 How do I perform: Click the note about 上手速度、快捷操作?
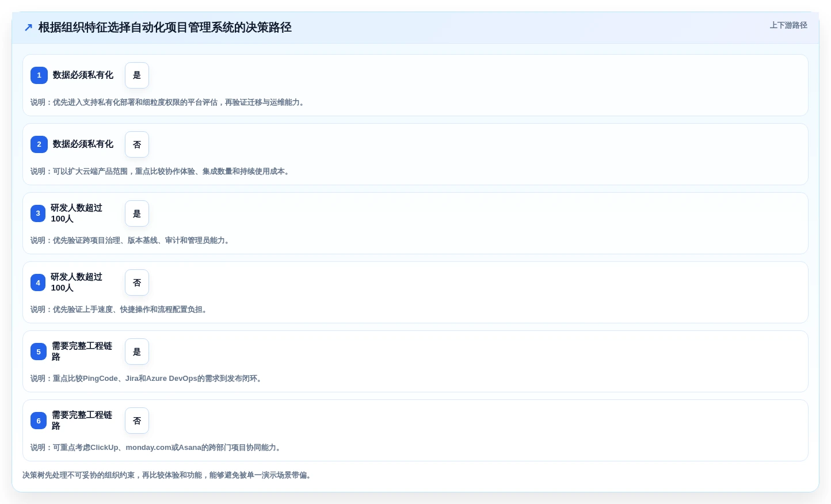tap(120, 310)
